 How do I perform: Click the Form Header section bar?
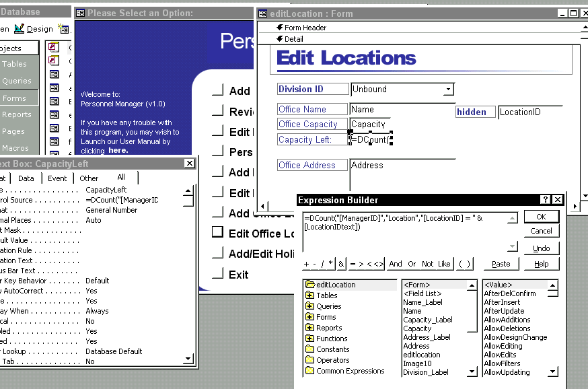click(x=419, y=28)
